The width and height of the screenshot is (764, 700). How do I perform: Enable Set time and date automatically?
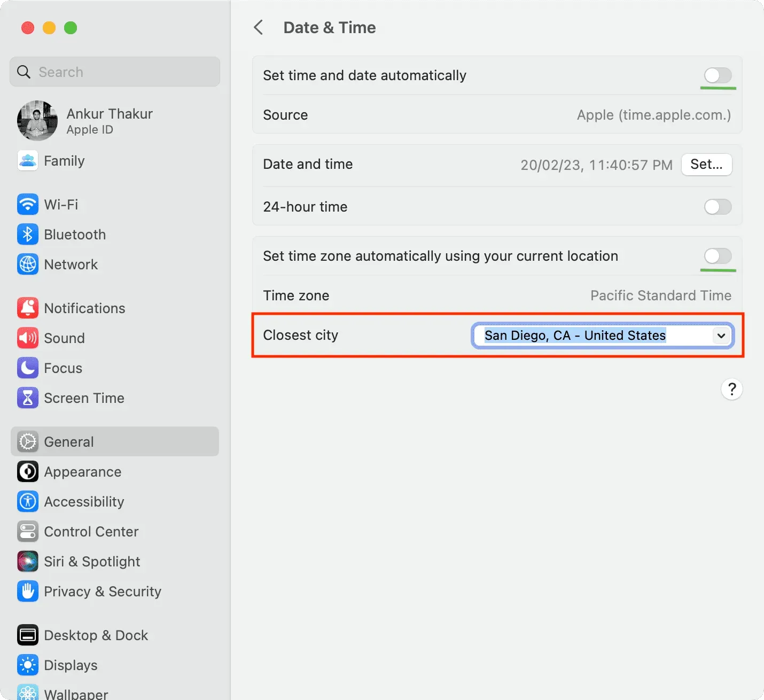click(718, 76)
